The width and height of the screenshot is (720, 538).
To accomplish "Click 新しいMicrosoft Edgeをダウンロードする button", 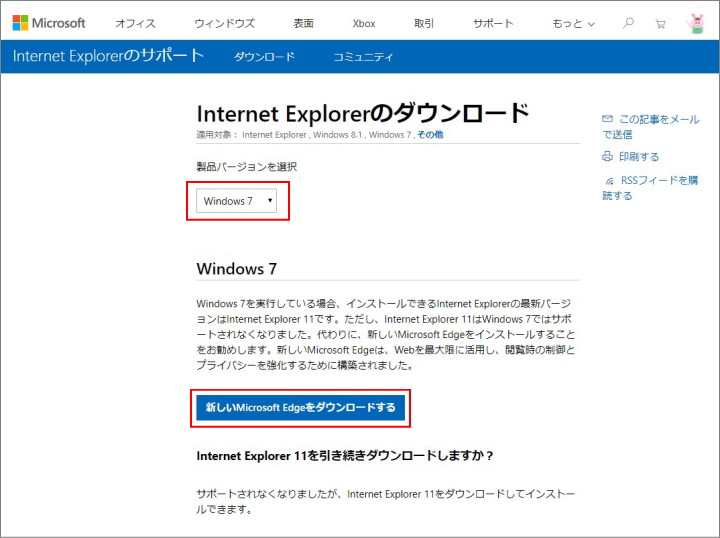I will [300, 408].
